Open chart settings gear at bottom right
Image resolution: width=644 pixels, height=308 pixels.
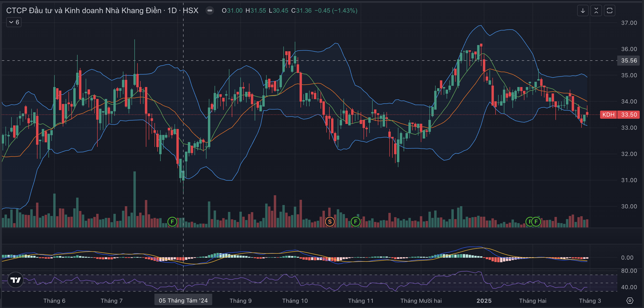[x=630, y=301]
